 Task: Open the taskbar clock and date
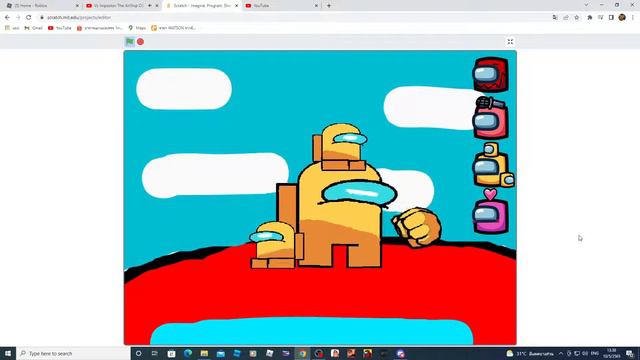coord(611,353)
